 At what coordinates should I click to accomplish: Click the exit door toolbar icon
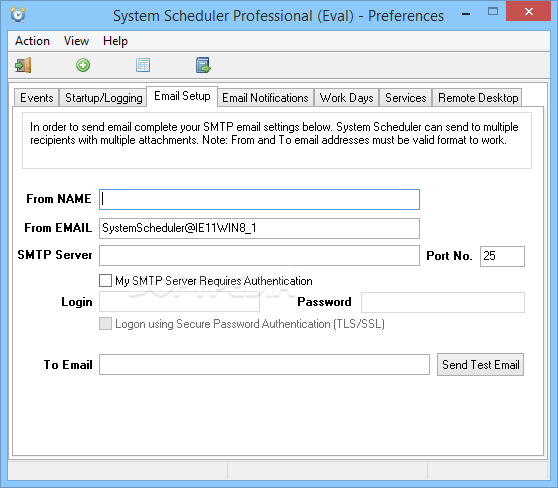23,65
